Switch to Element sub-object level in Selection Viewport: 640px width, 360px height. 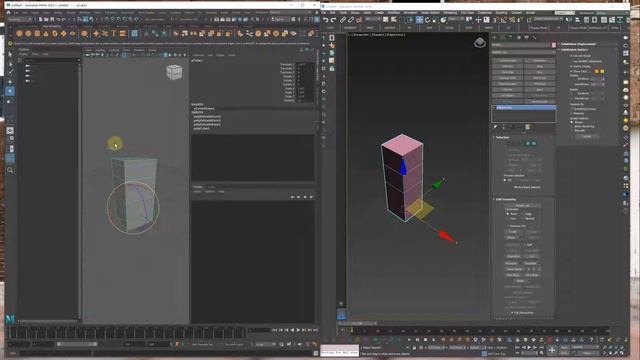[x=534, y=144]
